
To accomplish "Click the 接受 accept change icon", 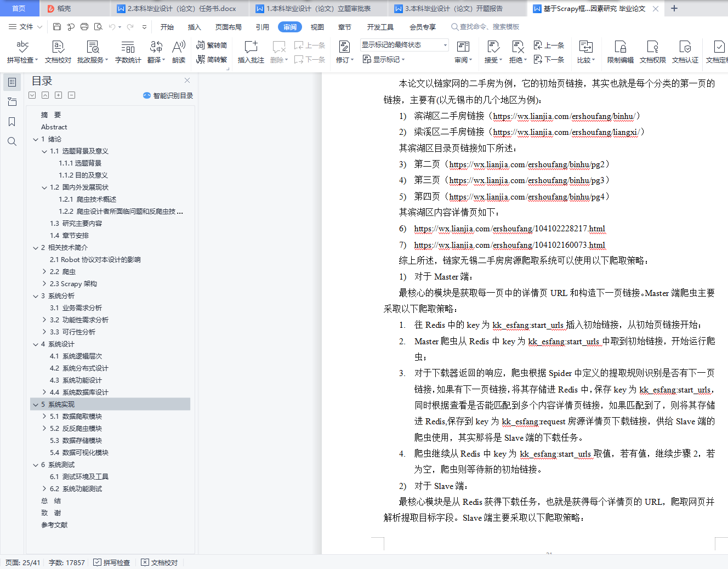I will (x=493, y=47).
